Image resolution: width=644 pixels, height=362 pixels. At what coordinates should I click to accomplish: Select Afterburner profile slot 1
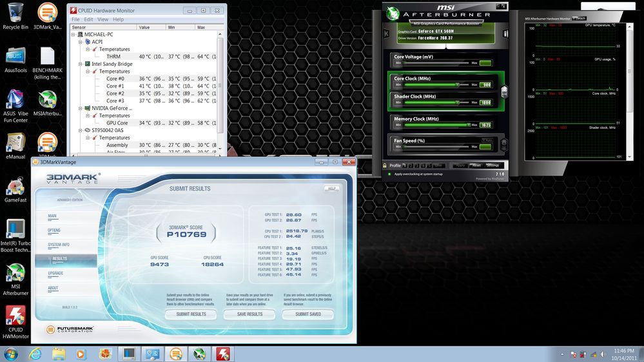pyautogui.click(x=404, y=166)
